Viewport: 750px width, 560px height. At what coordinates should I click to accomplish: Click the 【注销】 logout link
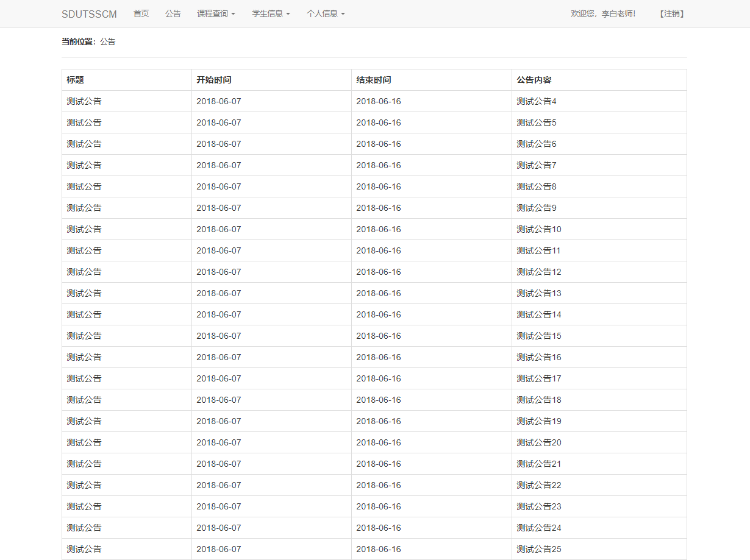click(x=671, y=13)
